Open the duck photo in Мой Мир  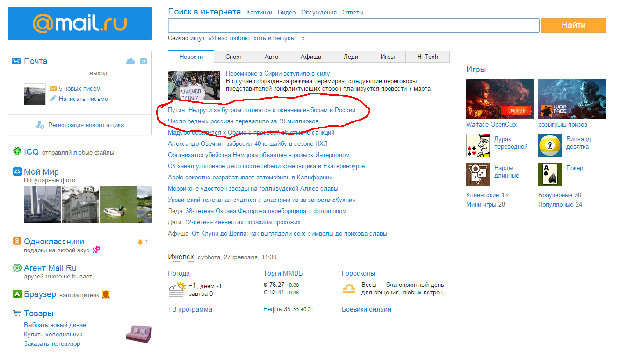[118, 204]
